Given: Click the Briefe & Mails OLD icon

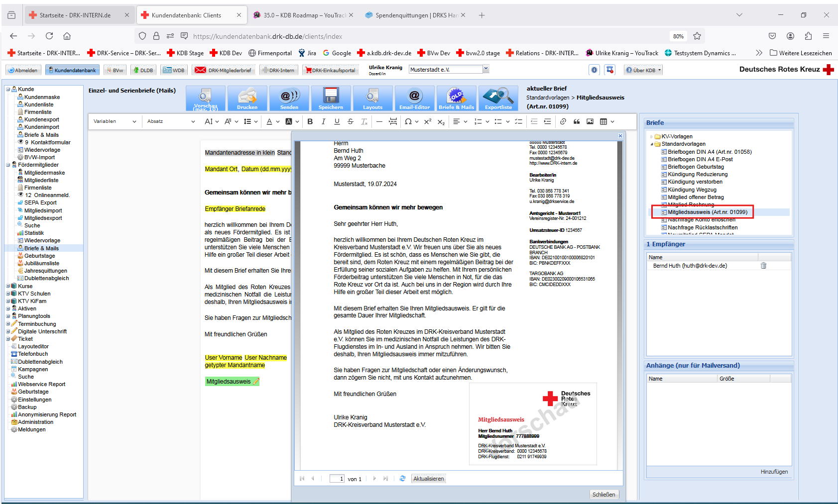Looking at the screenshot, I should 456,98.
